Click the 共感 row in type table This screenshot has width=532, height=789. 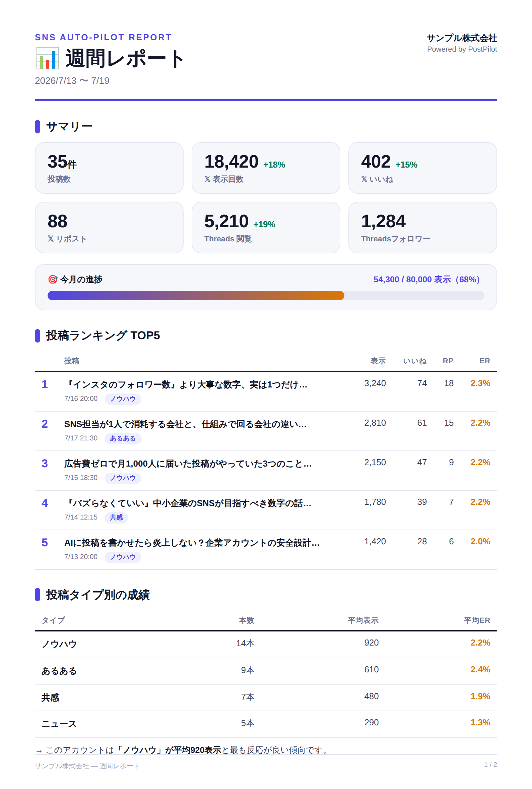coord(266,697)
